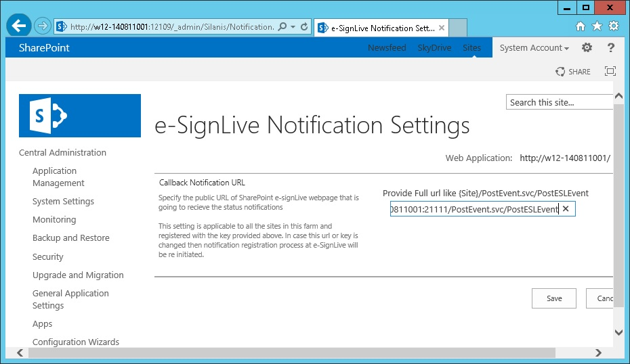Expand the System Account dropdown menu
This screenshot has width=630, height=364.
[x=534, y=48]
